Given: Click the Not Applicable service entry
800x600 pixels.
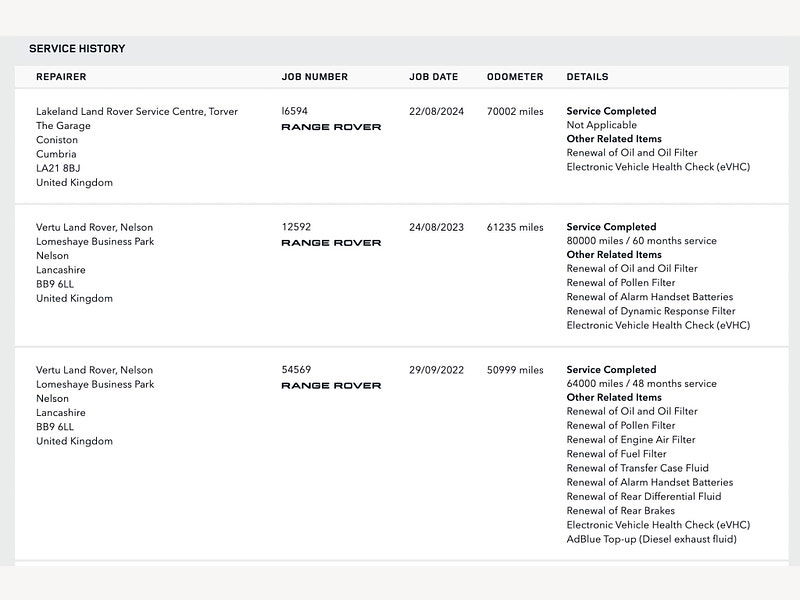Looking at the screenshot, I should pyautogui.click(x=602, y=125).
